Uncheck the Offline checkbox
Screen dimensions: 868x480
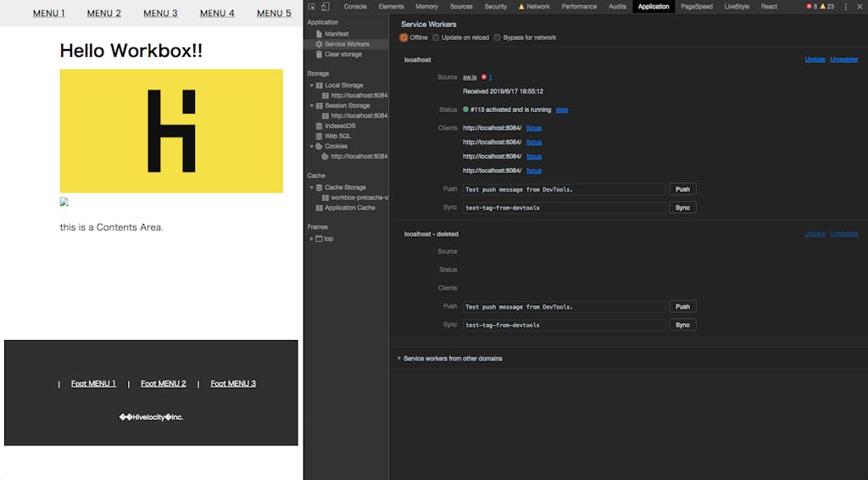coord(403,37)
